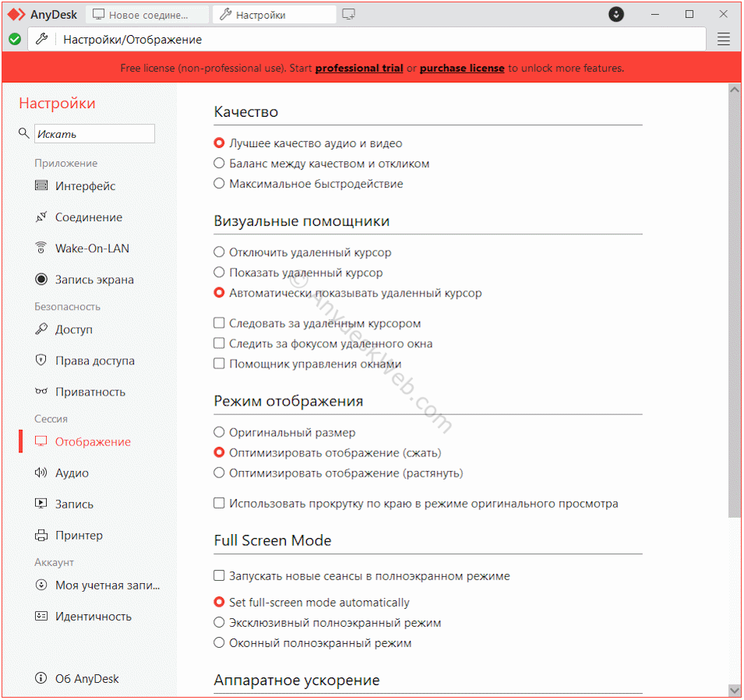This screenshot has height=700, width=744.
Task: Click the Идентичность ID card icon
Action: pos(41,617)
